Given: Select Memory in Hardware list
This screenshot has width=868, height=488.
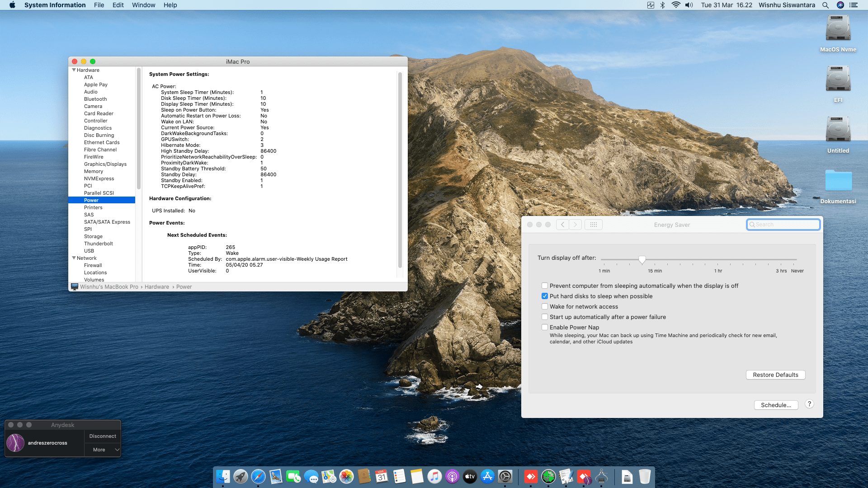Looking at the screenshot, I should click(x=94, y=171).
